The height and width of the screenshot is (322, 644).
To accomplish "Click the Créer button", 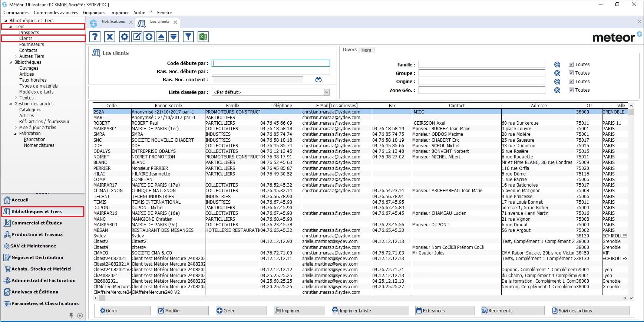I will point(241,310).
